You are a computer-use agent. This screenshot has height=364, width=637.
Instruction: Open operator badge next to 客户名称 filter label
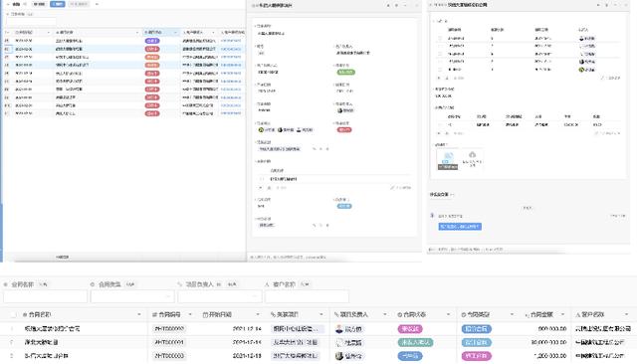306,284
